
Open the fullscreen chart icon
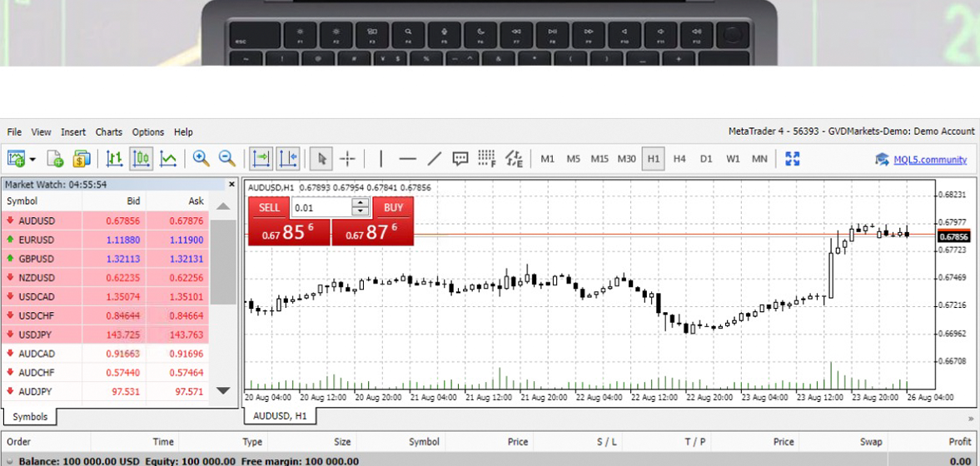(x=793, y=159)
